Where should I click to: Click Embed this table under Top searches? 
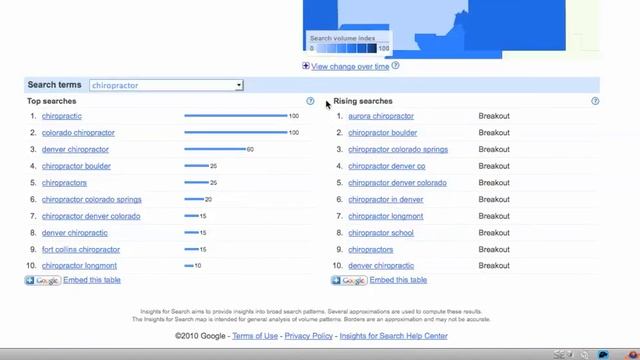(x=92, y=280)
